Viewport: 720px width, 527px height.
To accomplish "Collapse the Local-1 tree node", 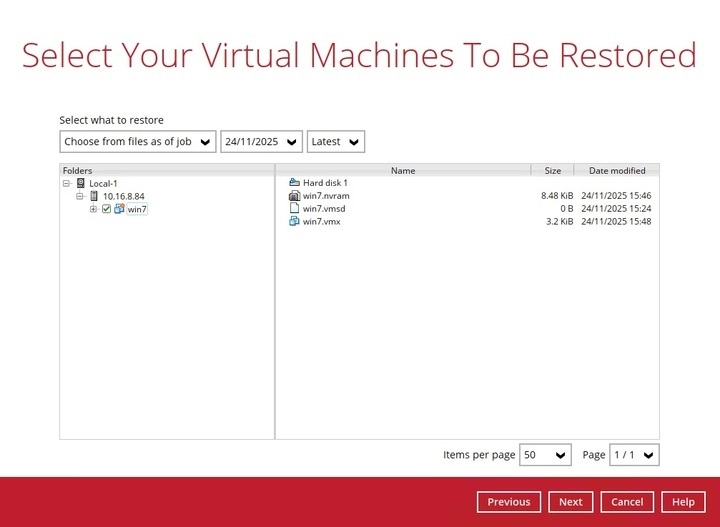I will (x=67, y=183).
